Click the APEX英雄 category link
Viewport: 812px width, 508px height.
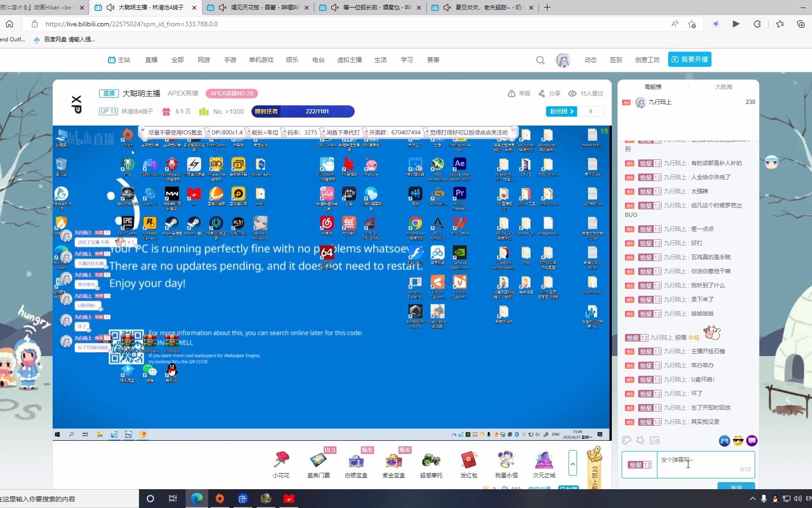[183, 93]
